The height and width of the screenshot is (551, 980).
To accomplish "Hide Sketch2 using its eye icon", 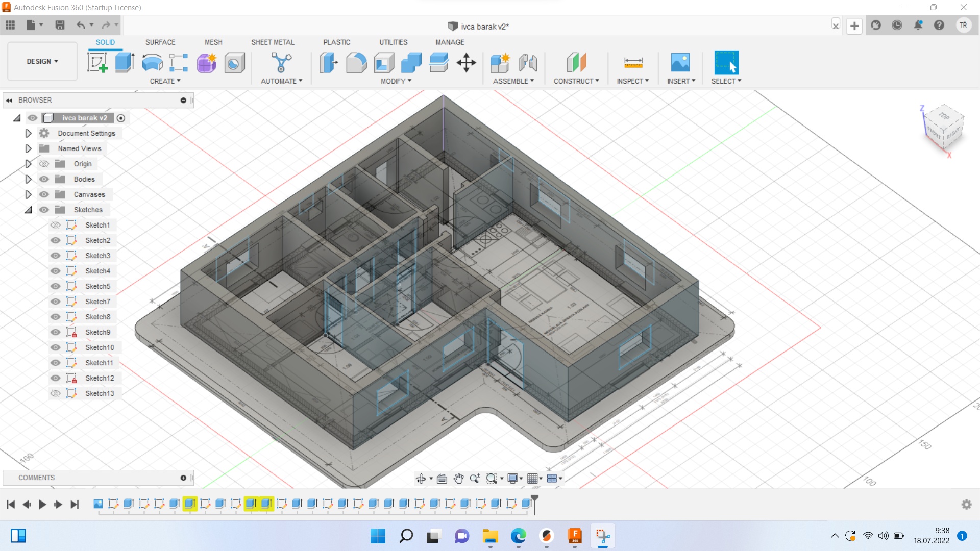I will pyautogui.click(x=56, y=240).
